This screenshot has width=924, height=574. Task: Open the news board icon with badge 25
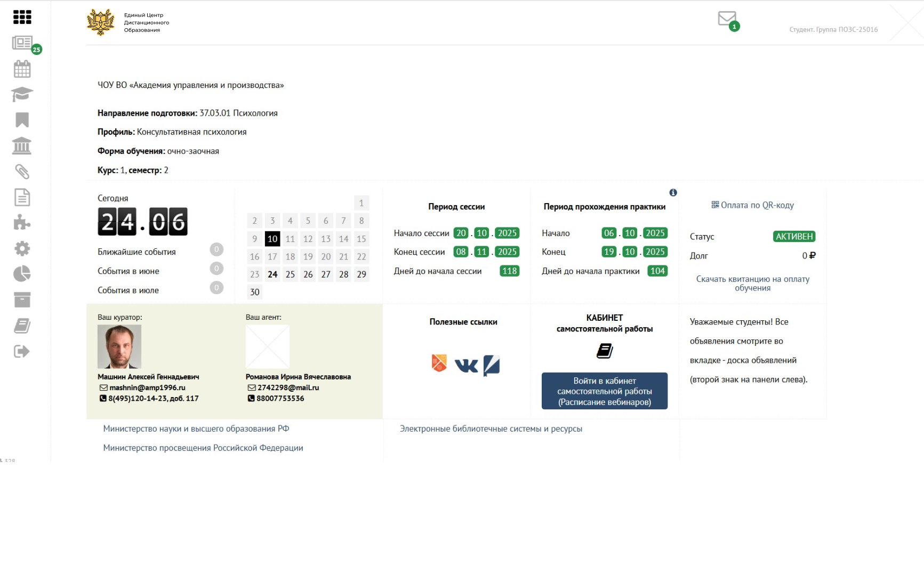pos(22,43)
